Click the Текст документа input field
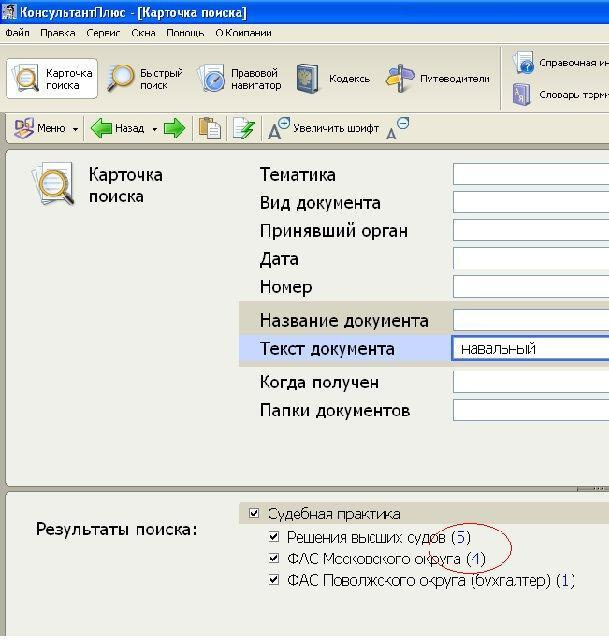 pyautogui.click(x=529, y=348)
